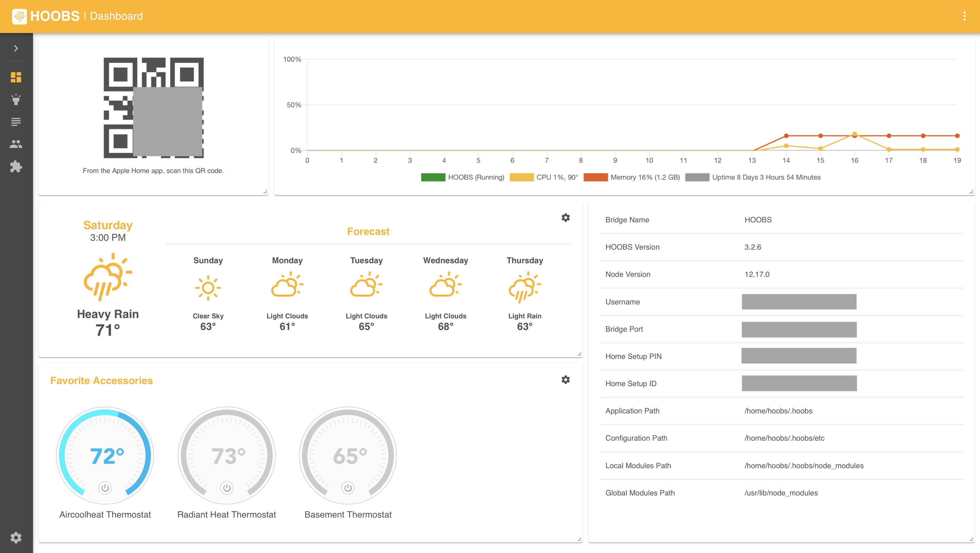Screen dimensions: 980x553
Task: Open the Log lines icon in sidebar
Action: click(x=16, y=122)
